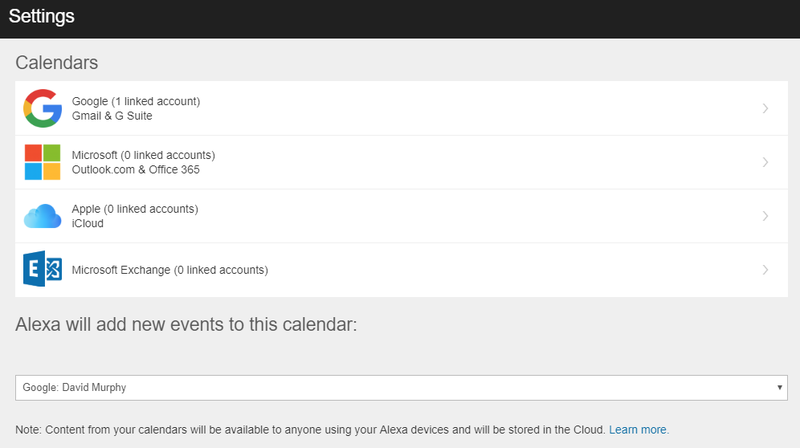Viewport: 800px width, 448px height.
Task: Select 'Google (1 linked account)' entry
Action: point(136,101)
